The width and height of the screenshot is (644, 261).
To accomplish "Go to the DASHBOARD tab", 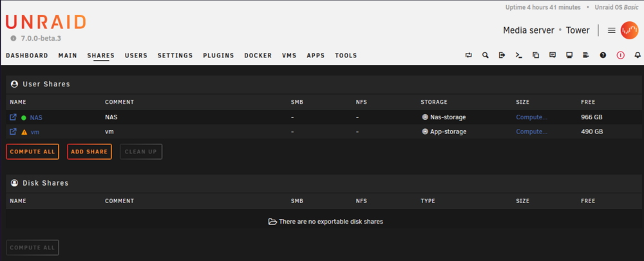I will tap(26, 55).
